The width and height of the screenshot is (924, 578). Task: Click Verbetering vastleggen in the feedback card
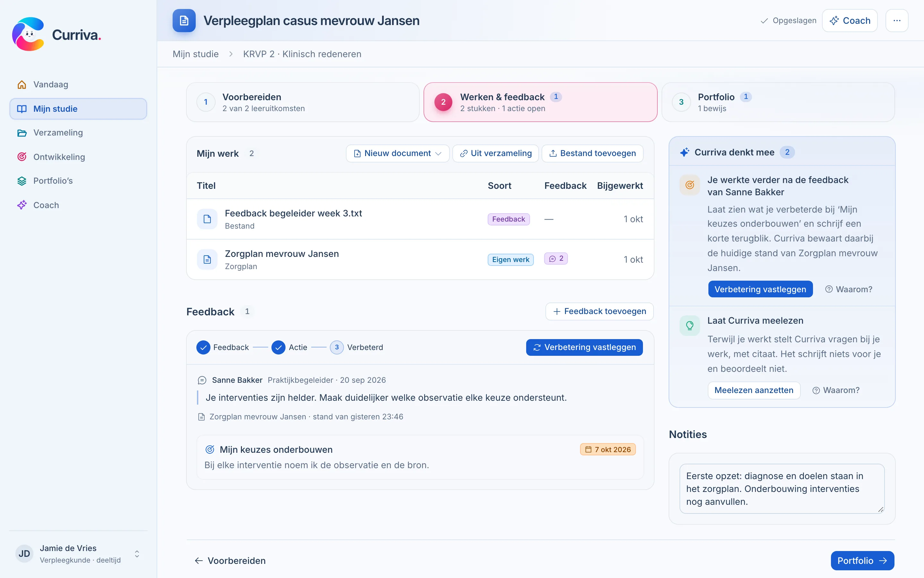click(584, 347)
